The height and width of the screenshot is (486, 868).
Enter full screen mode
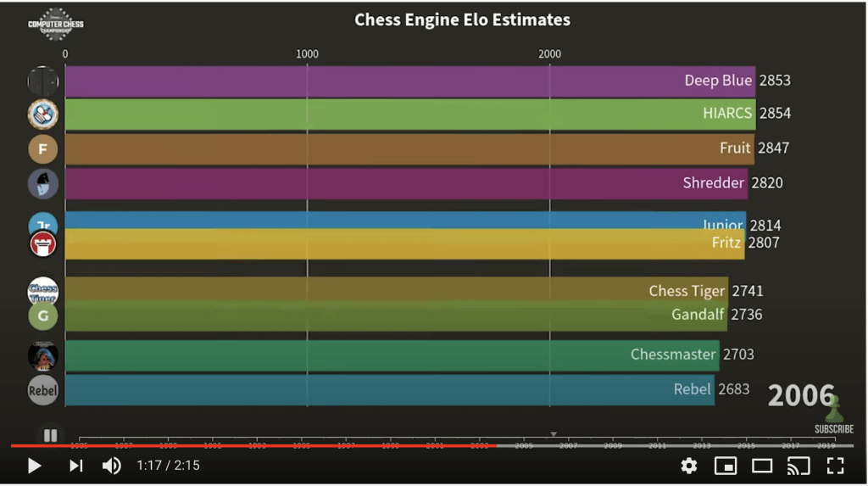coord(835,465)
